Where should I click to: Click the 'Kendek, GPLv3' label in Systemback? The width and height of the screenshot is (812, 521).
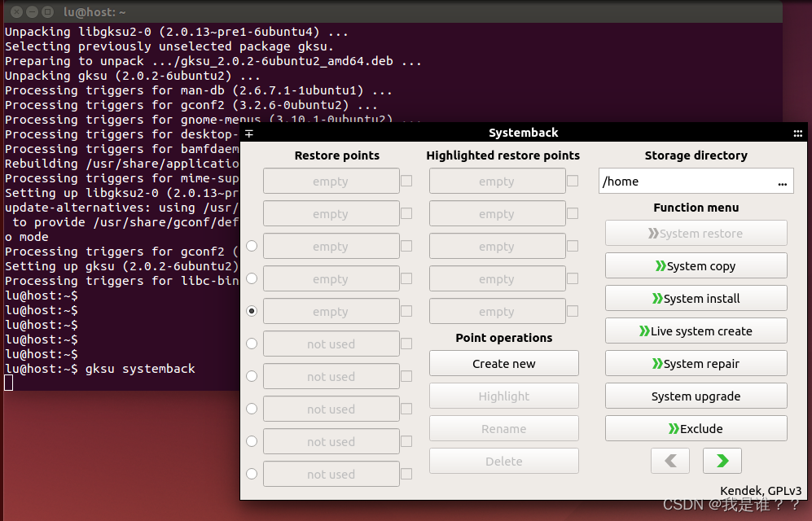(761, 491)
